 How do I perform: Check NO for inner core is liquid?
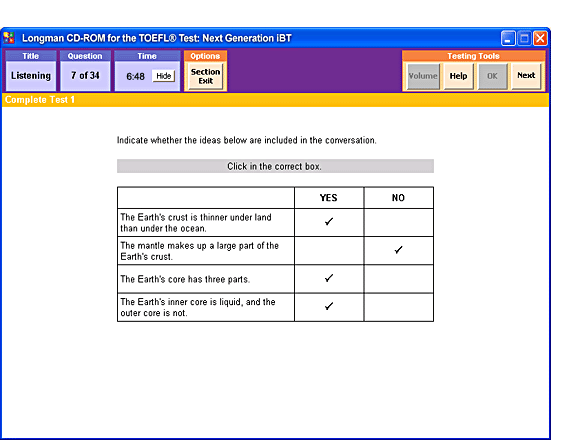pyautogui.click(x=398, y=307)
